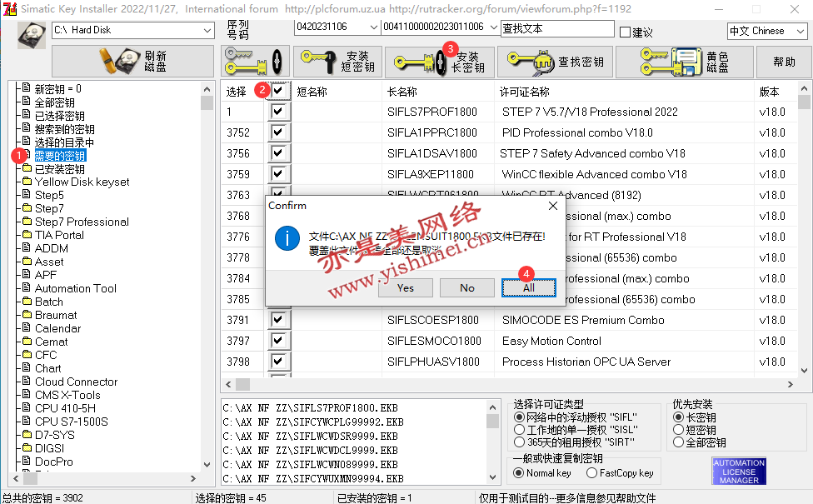Click the hard disk drive icon
813x504 pixels.
[x=32, y=35]
